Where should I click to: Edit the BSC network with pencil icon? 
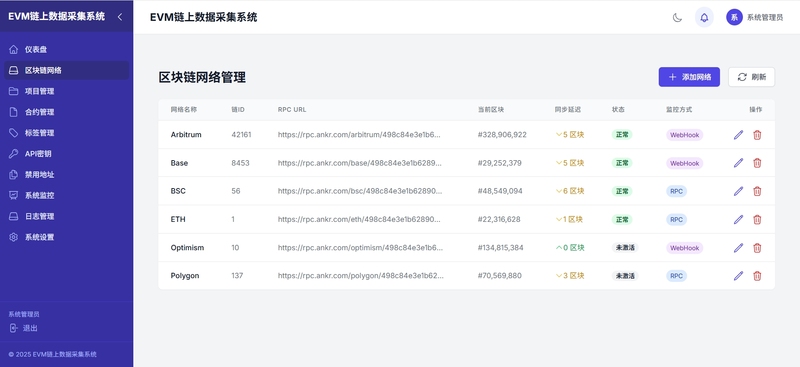738,191
